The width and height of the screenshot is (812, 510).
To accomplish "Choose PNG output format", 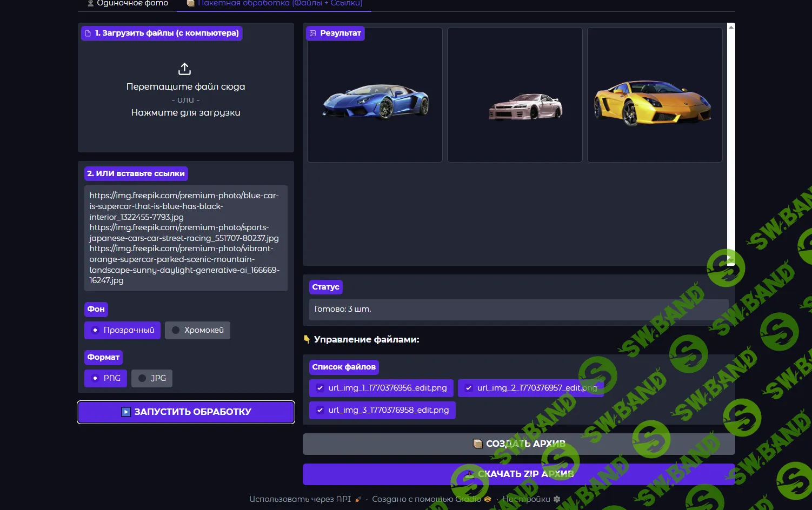I will click(106, 378).
